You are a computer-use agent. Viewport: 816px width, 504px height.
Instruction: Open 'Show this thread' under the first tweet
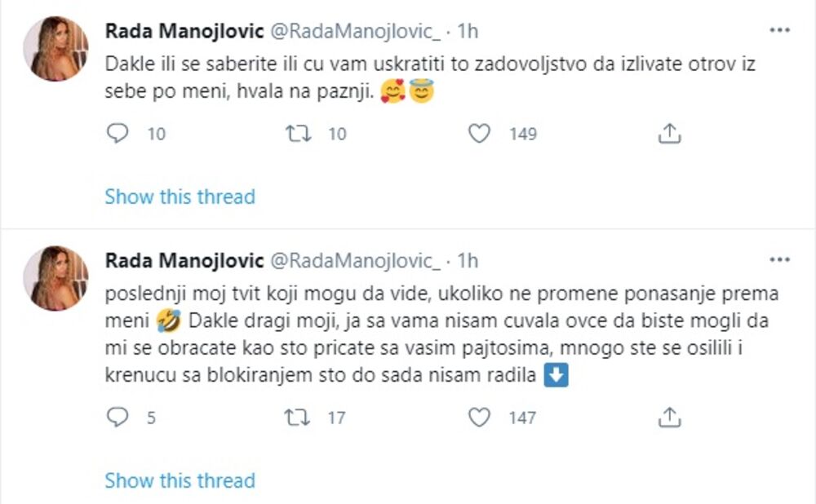point(179,197)
